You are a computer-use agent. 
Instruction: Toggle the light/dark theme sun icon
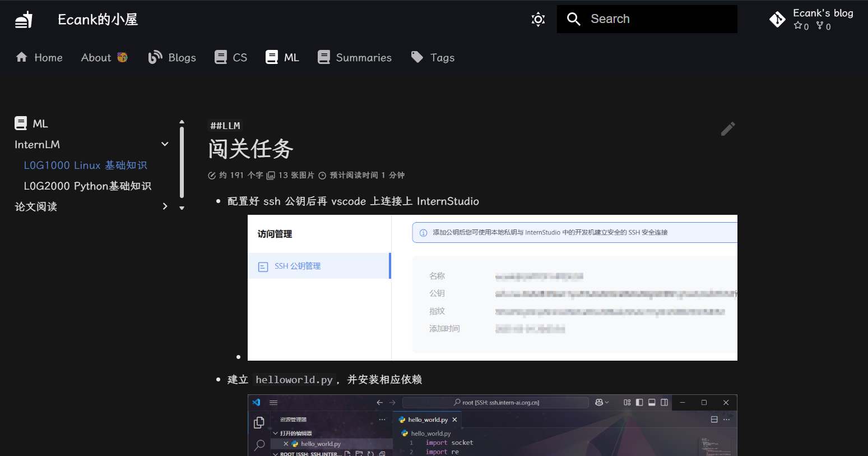click(538, 20)
